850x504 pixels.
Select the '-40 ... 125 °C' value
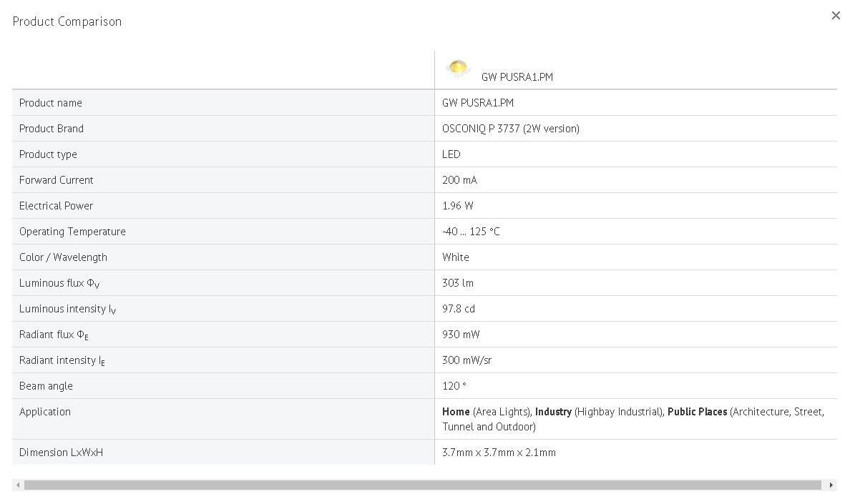[x=471, y=232]
